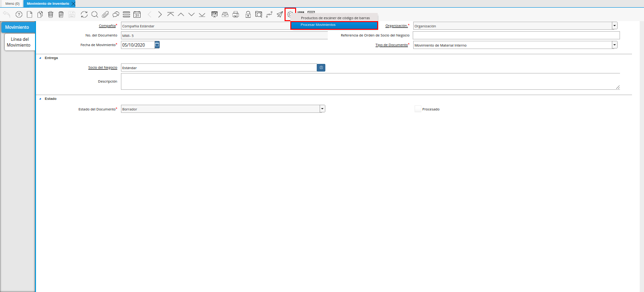Collapse the Estado section

pos(40,98)
